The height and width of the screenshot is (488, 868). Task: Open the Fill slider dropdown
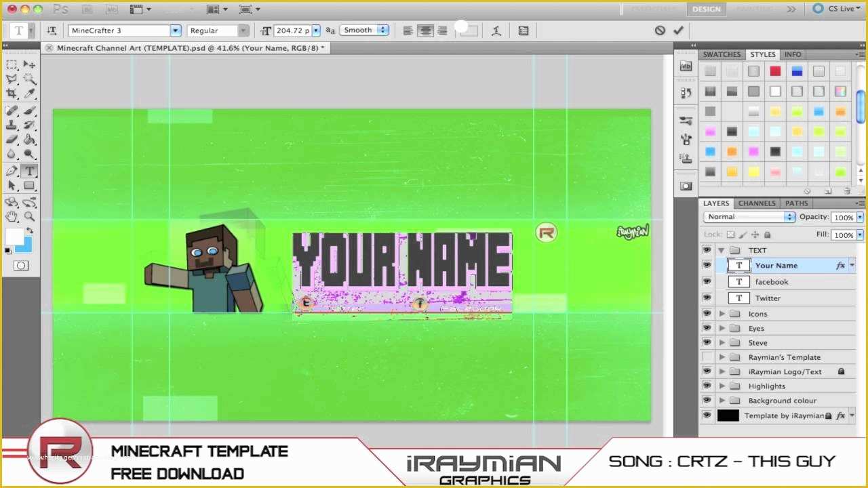point(860,235)
